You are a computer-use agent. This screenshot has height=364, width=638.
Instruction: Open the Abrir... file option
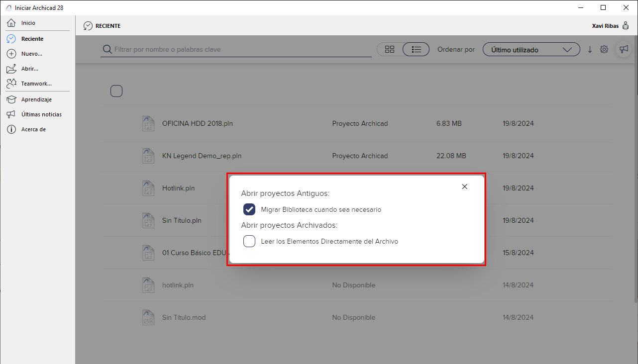(30, 69)
